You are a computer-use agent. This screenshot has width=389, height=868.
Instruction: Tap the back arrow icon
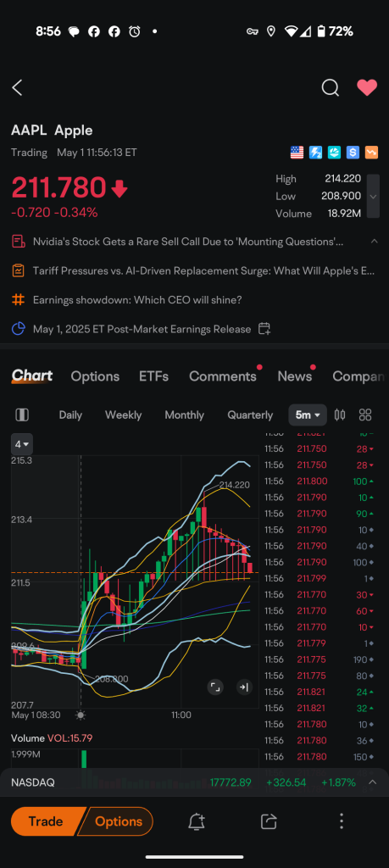[17, 87]
